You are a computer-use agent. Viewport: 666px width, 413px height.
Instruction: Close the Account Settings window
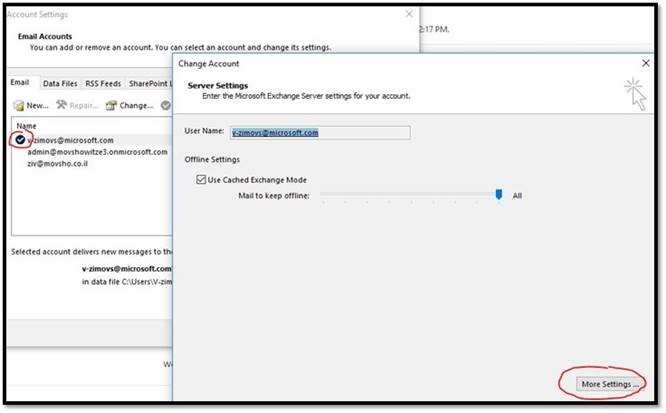tap(408, 14)
